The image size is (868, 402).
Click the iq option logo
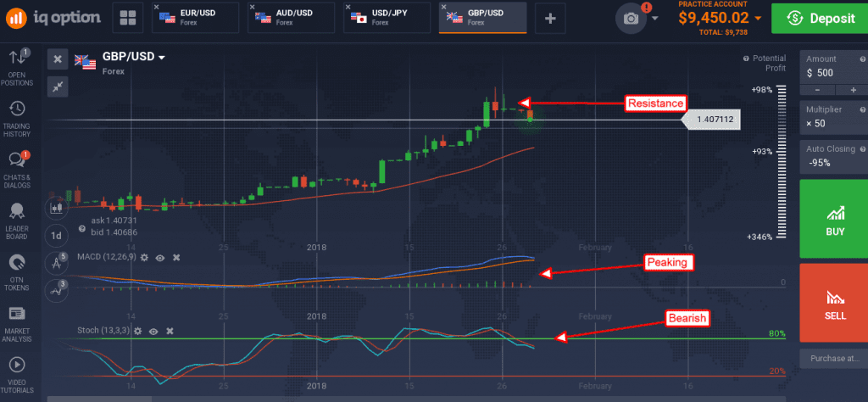pos(53,18)
